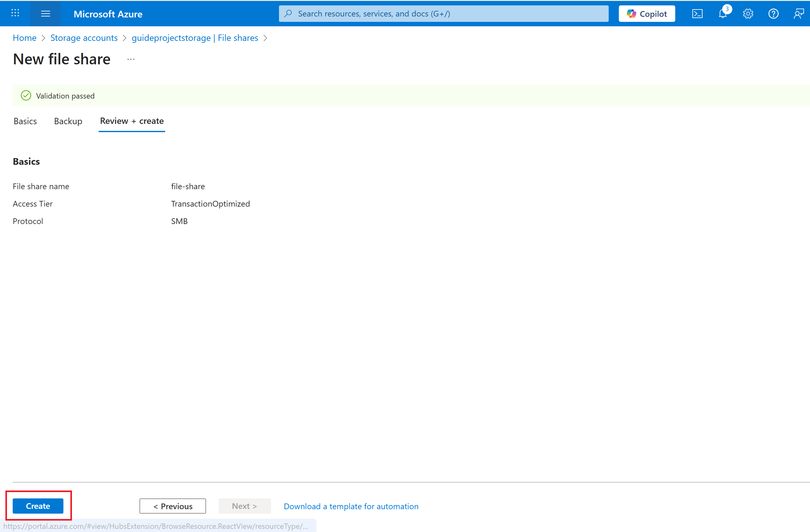
Task: Launch Cloud Shell from the header
Action: 697,14
